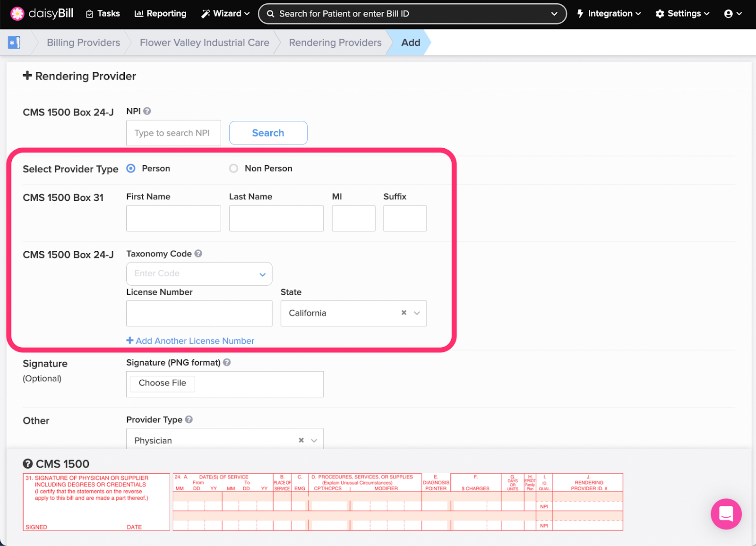Viewport: 756px width, 546px height.
Task: Open the Wizard menu
Action: tap(225, 14)
